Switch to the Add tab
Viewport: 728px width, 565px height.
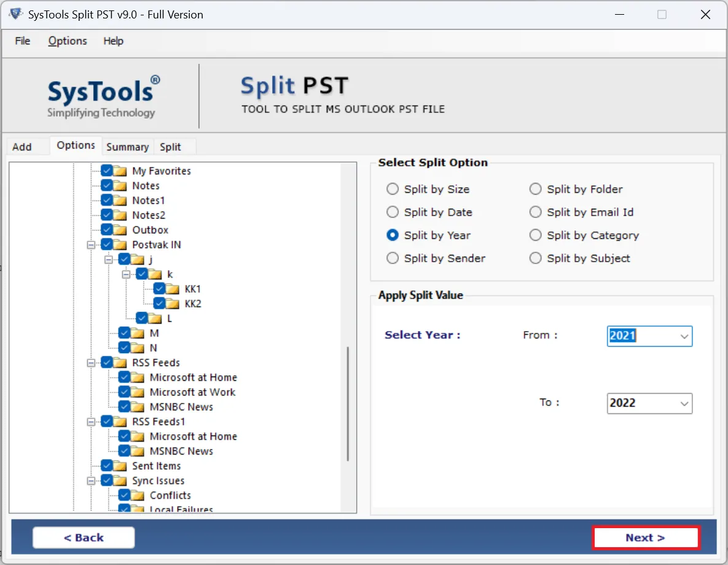pos(22,147)
